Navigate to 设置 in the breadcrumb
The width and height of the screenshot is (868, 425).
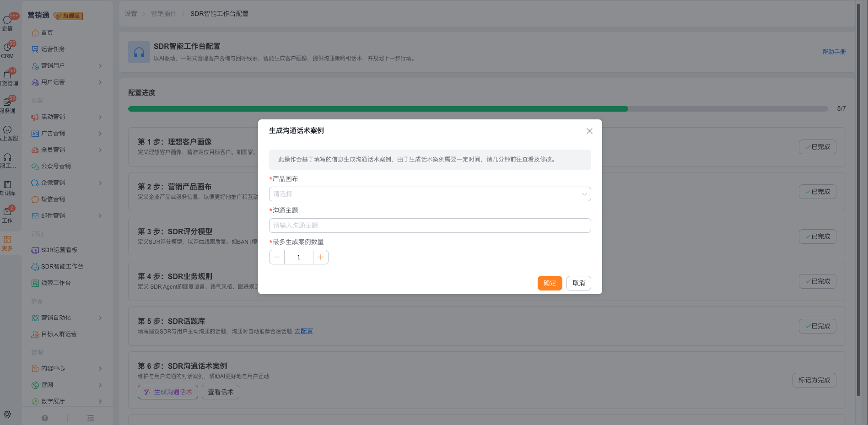[131, 14]
